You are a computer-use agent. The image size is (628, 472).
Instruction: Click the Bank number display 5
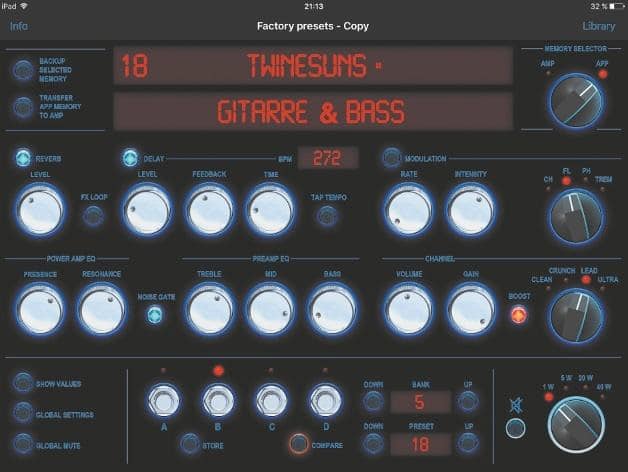pos(421,401)
